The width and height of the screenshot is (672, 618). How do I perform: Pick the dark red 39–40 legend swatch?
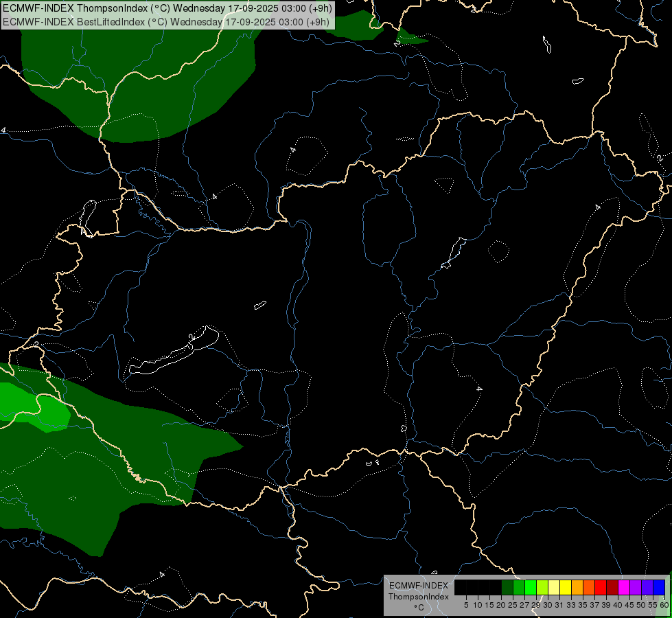[x=612, y=587]
